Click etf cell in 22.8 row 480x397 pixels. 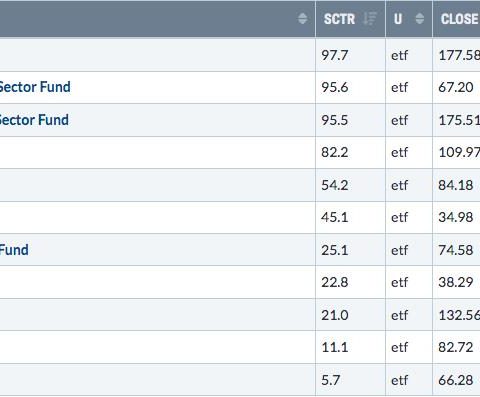(409, 282)
